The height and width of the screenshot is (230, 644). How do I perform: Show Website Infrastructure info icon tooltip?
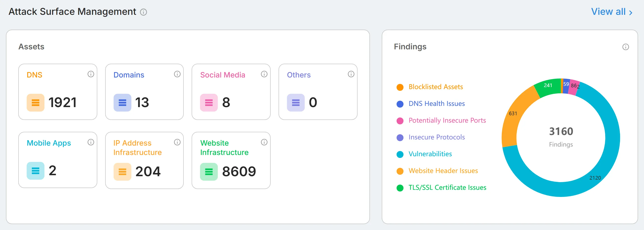pyautogui.click(x=264, y=142)
